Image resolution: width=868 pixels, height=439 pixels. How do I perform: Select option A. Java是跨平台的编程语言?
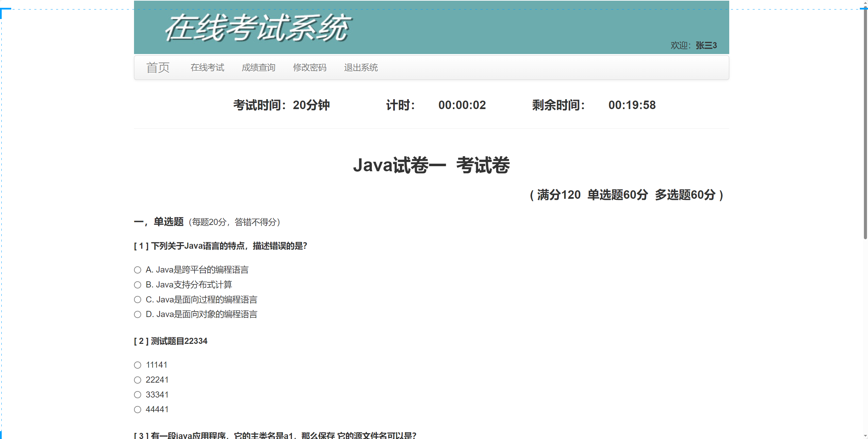137,270
